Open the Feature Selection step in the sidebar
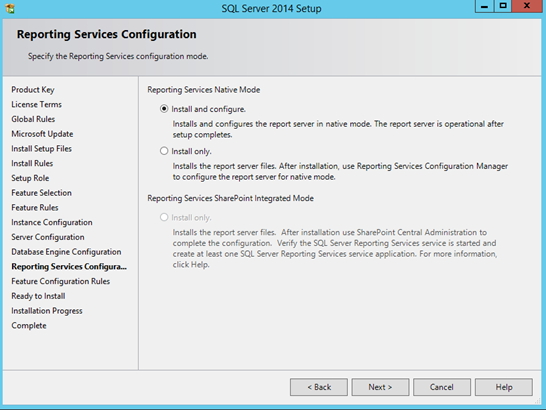Image resolution: width=546 pixels, height=410 pixels. coord(41,193)
